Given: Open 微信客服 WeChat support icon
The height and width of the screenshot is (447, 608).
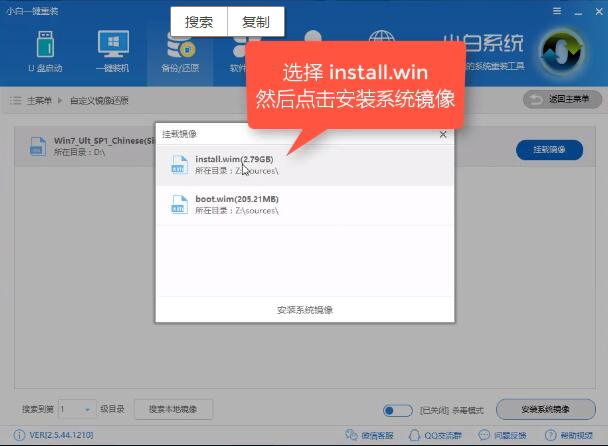Looking at the screenshot, I should click(350, 436).
